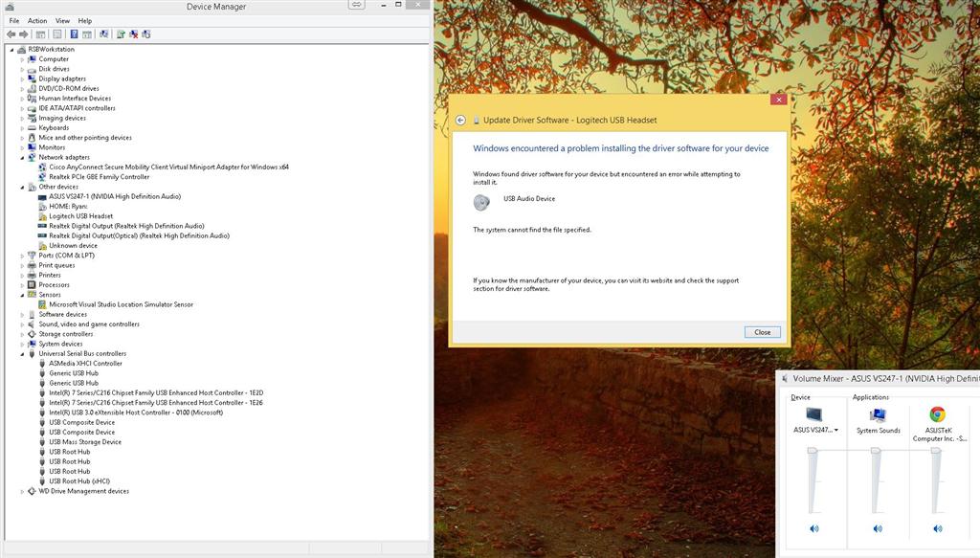The width and height of the screenshot is (980, 558).
Task: Toggle the console tree toolbar icon
Action: 40,34
